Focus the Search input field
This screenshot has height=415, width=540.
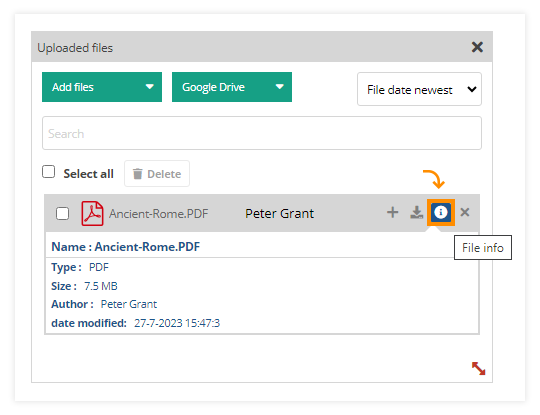pyautogui.click(x=262, y=133)
